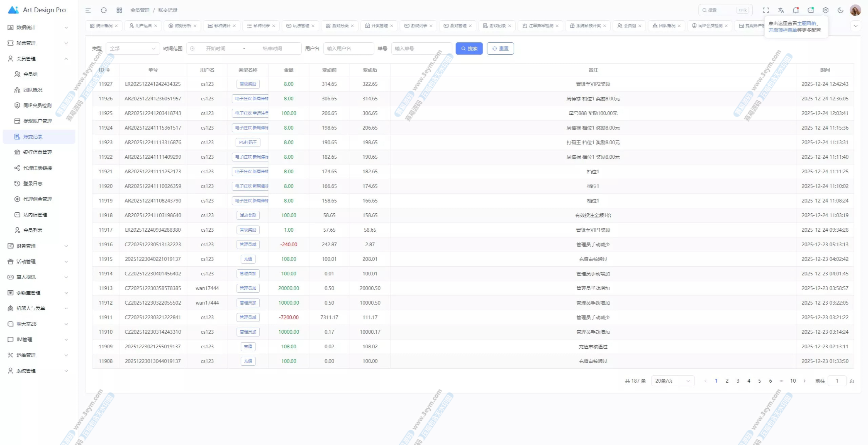This screenshot has width=868, height=445.
Task: Open the notifications bell icon
Action: pos(796,10)
